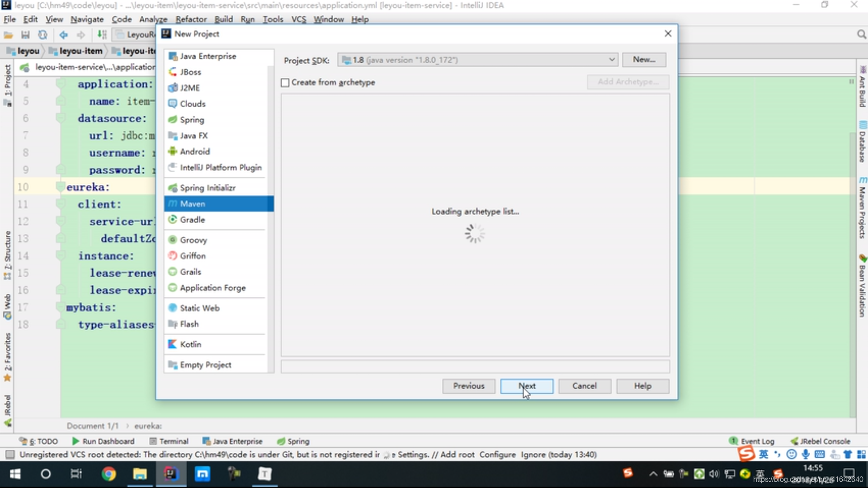The width and height of the screenshot is (868, 488).
Task: Select Groovy project type
Action: click(x=218, y=240)
